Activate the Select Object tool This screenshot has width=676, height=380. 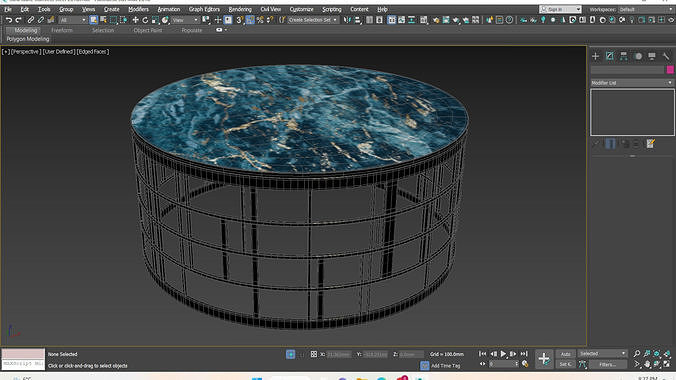pyautogui.click(x=94, y=20)
